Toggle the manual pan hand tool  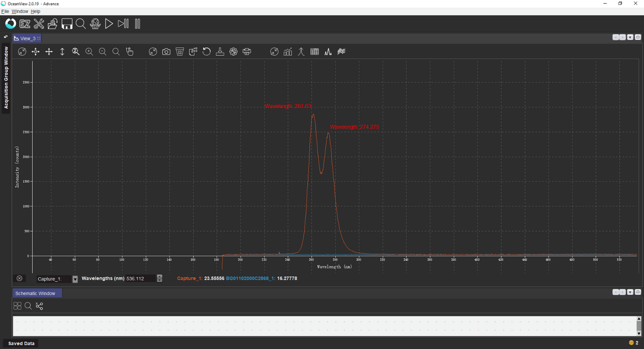point(130,52)
